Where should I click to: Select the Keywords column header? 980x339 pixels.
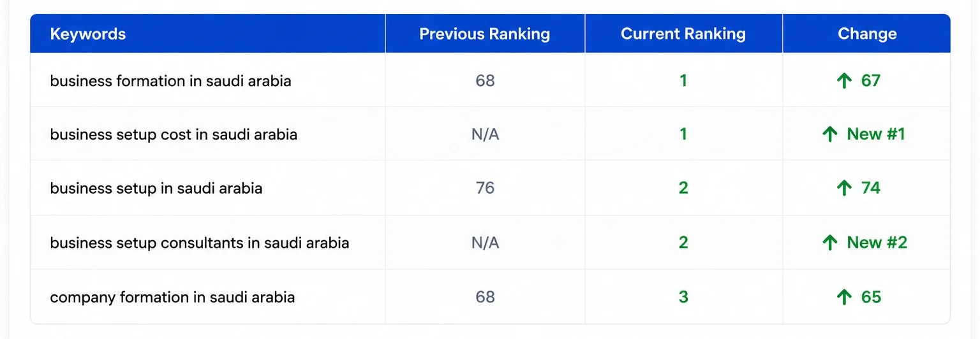88,34
